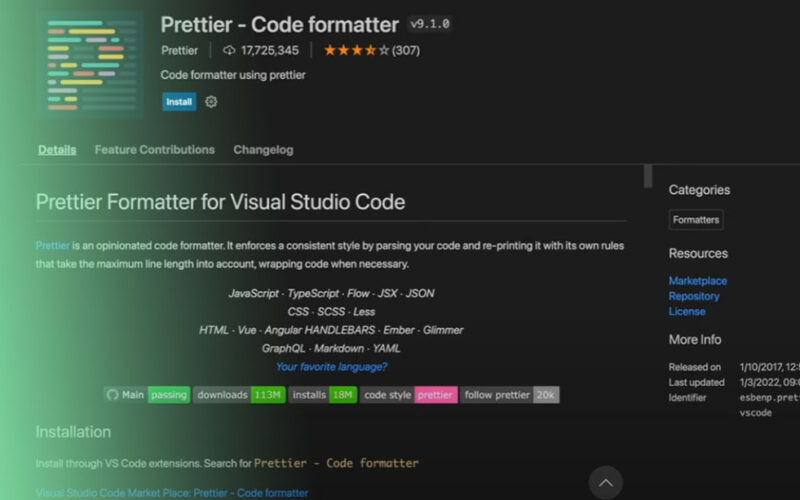Viewport: 800px width, 500px height.
Task: Switch to the Changelog tab
Action: point(263,149)
